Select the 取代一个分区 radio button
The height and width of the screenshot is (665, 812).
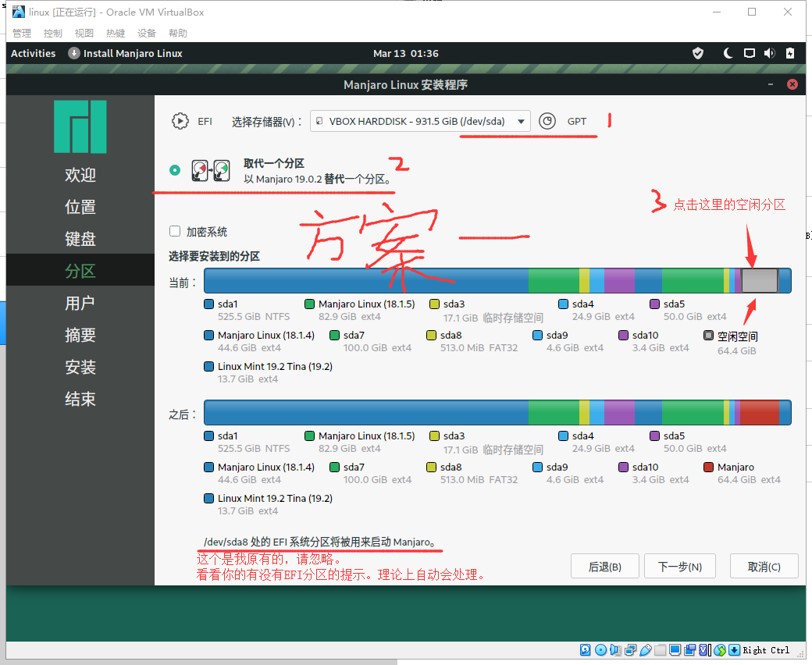tap(175, 170)
